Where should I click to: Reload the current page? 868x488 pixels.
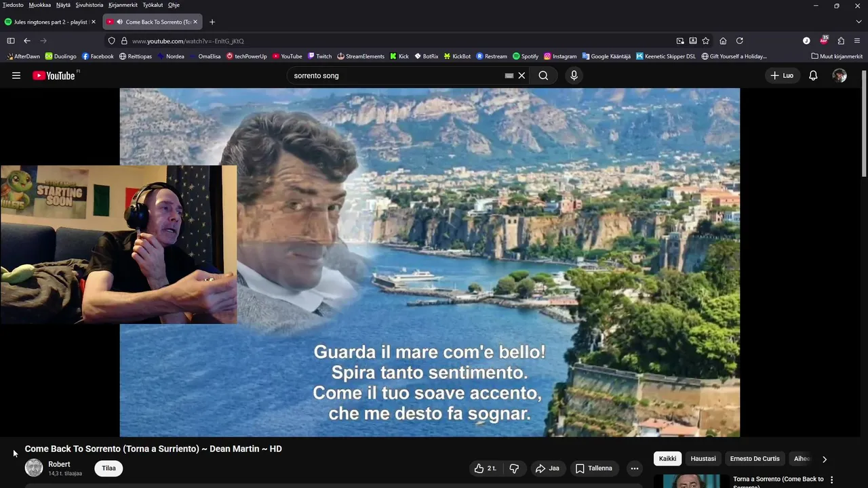coord(740,41)
